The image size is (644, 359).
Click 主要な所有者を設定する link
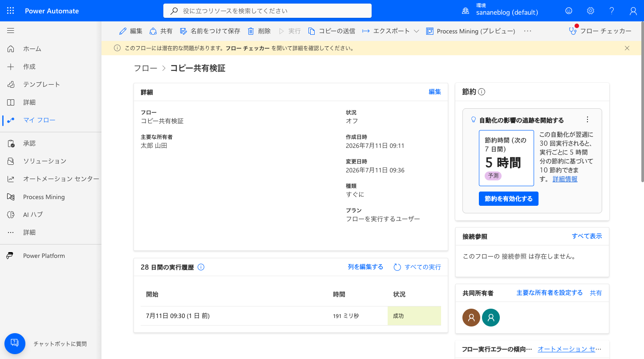(x=550, y=293)
